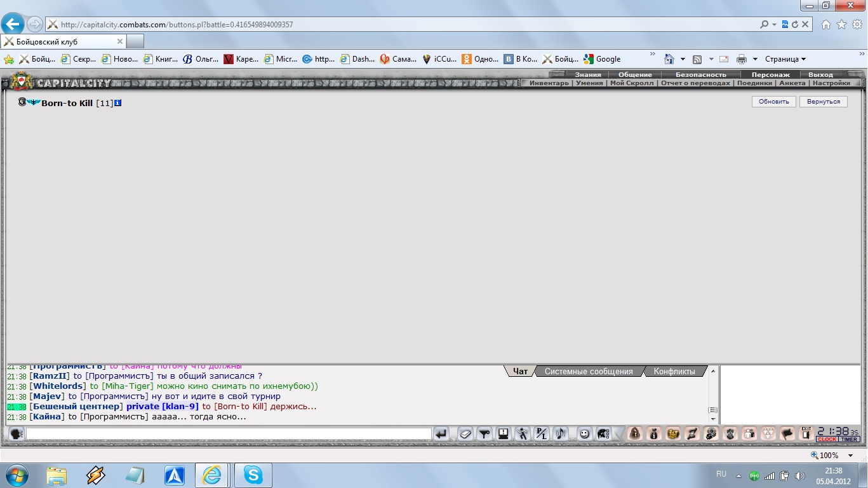Open the Print button dropdown arrow
This screenshot has height=488, width=868.
pos(754,59)
